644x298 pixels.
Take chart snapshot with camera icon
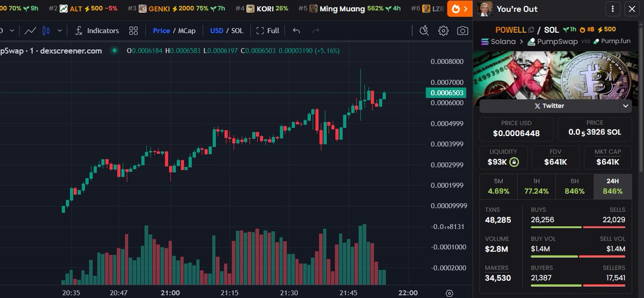pos(463,31)
